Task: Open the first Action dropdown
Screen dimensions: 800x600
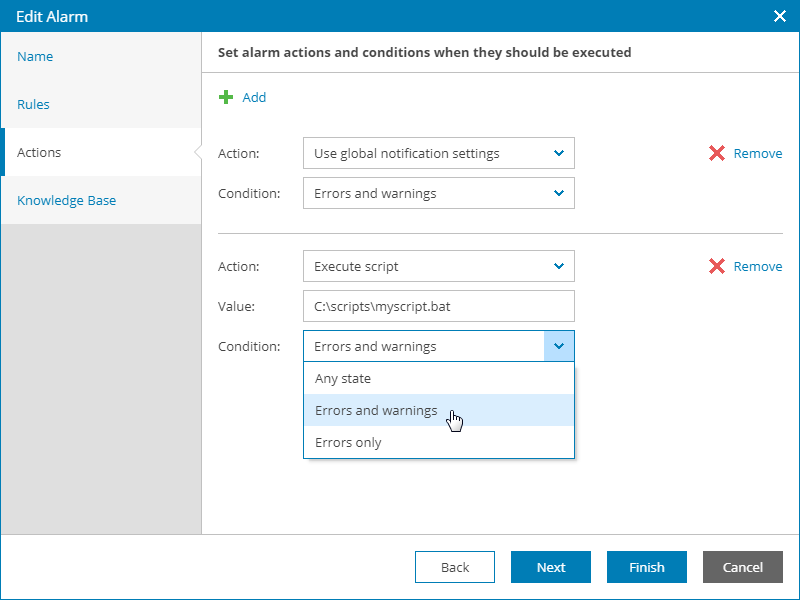Action: 438,153
